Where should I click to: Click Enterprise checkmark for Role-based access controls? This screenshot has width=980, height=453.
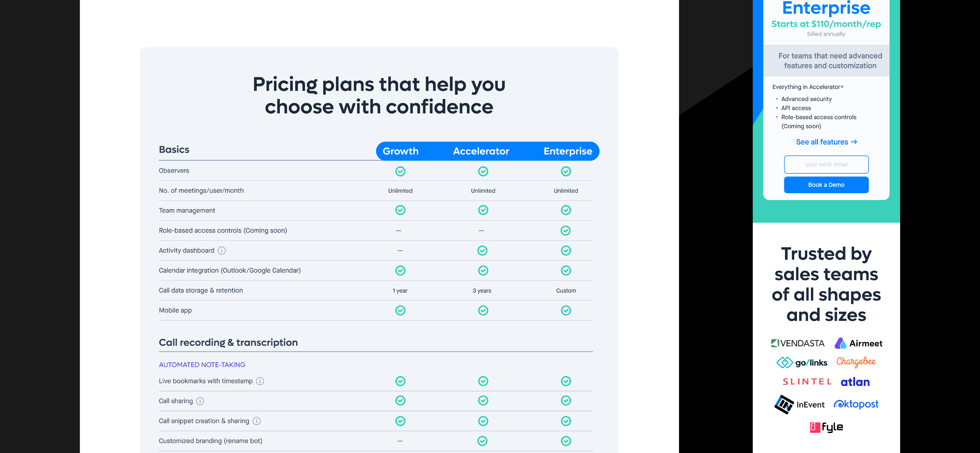(x=566, y=231)
